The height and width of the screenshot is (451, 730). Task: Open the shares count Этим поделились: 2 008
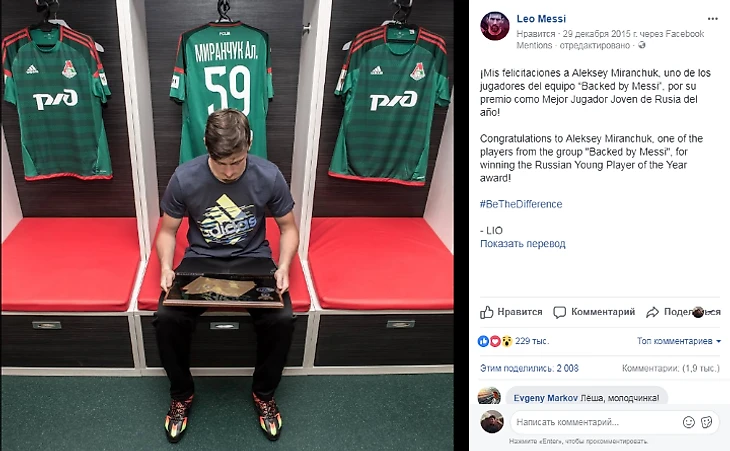click(x=529, y=368)
